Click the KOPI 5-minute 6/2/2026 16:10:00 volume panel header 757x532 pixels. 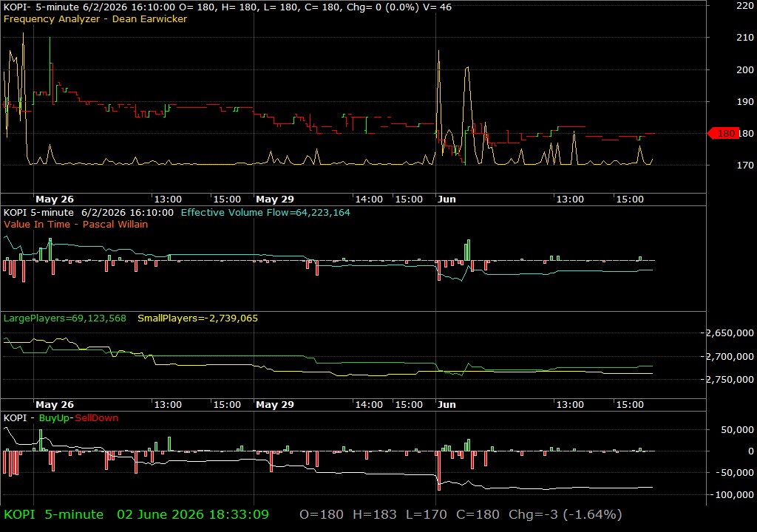[89, 212]
